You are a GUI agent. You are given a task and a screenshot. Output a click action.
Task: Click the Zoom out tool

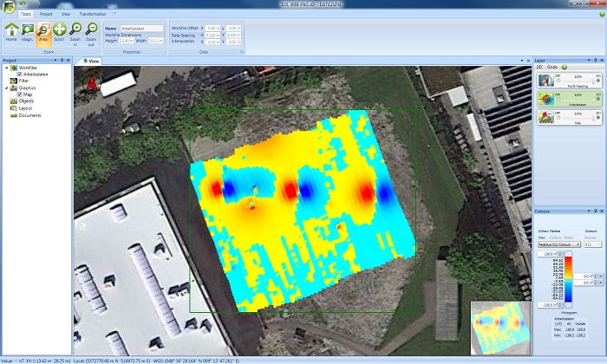(91, 32)
